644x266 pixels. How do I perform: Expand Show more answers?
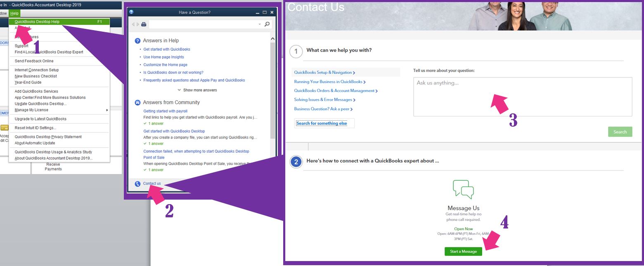click(197, 90)
